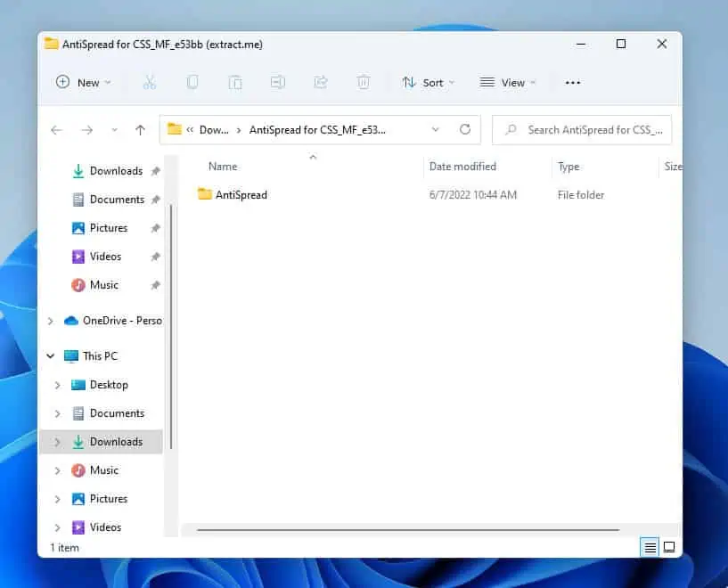Click the Delete trash icon
Viewport: 728px width, 588px height.
click(363, 83)
